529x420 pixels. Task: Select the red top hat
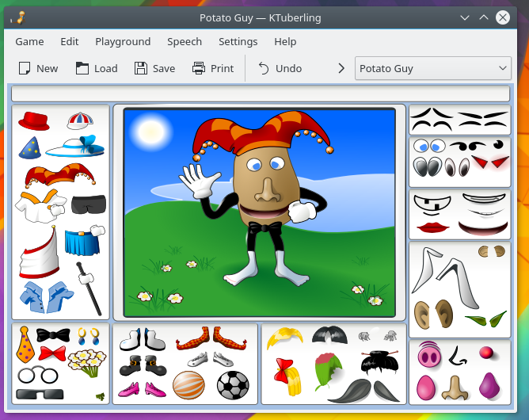[x=34, y=121]
